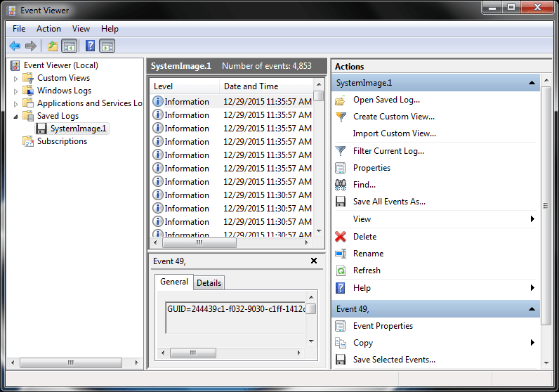
Task: Click the Event Viewer (Local) root icon
Action: click(x=15, y=65)
